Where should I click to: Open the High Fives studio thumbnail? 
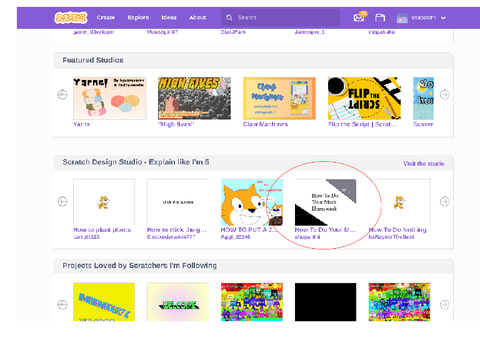click(194, 98)
